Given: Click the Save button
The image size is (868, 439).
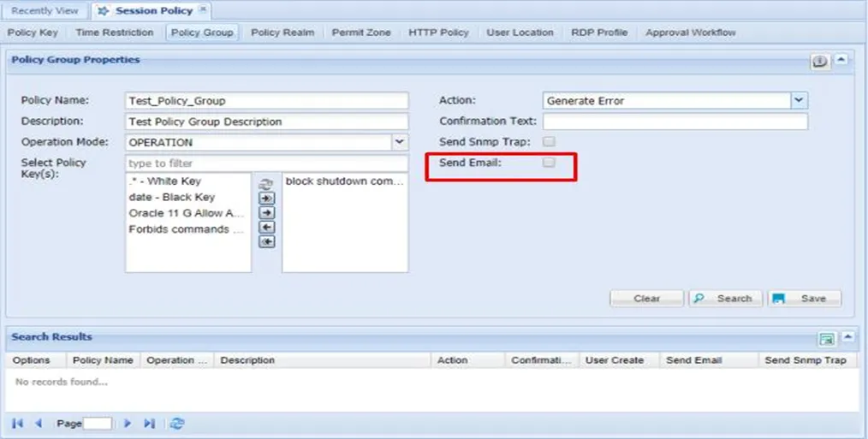Looking at the screenshot, I should point(805,299).
